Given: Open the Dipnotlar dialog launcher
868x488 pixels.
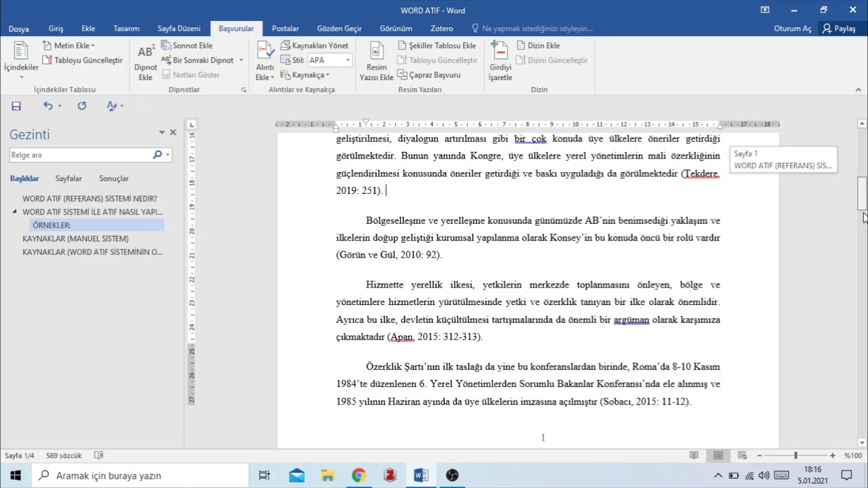Looking at the screenshot, I should point(243,89).
